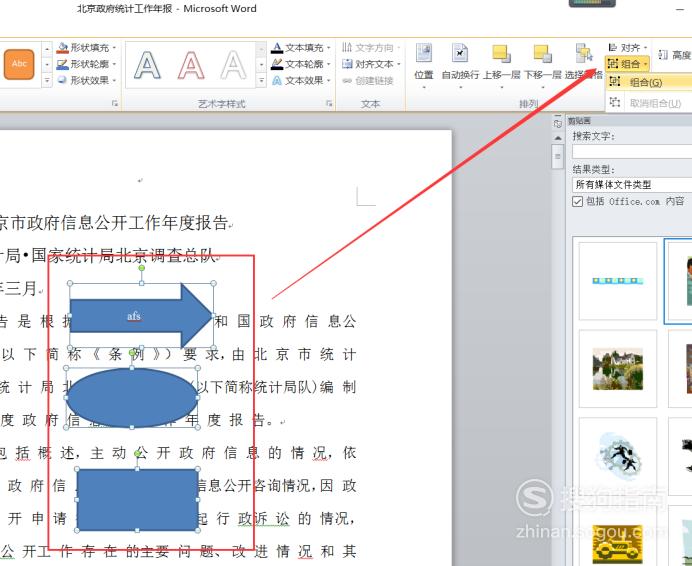Click the heading text 京市政府信息公开工作年度报告
The width and height of the screenshot is (692, 566).
114,223
